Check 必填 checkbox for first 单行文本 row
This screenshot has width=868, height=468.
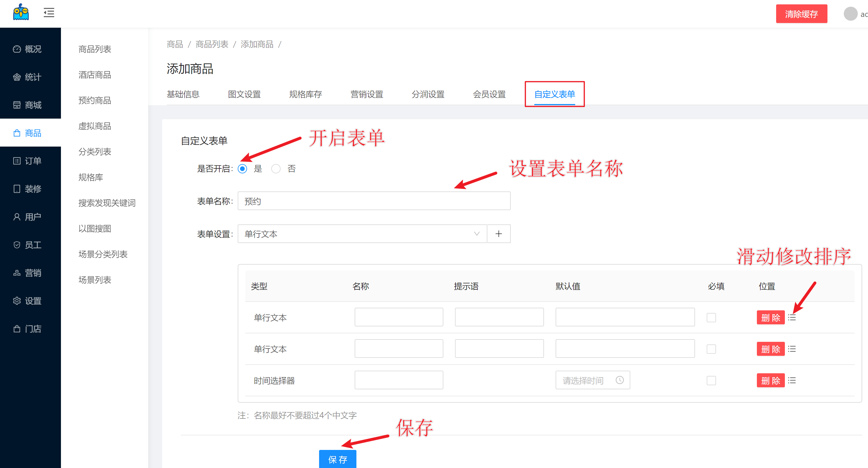(711, 318)
